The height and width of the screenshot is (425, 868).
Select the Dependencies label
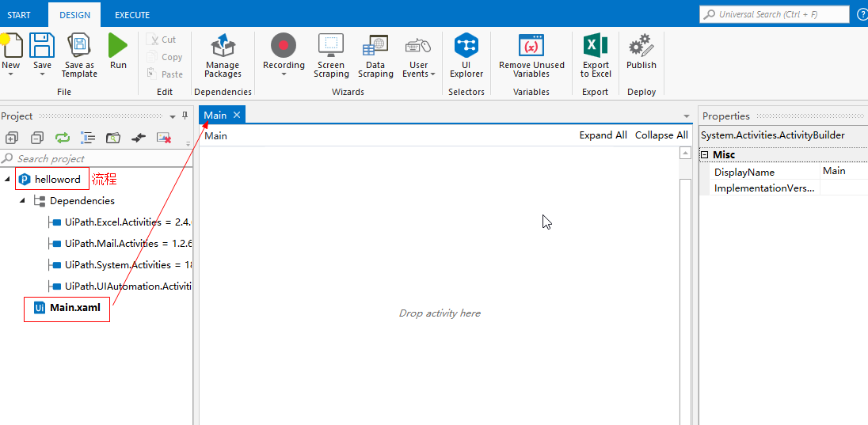click(82, 200)
